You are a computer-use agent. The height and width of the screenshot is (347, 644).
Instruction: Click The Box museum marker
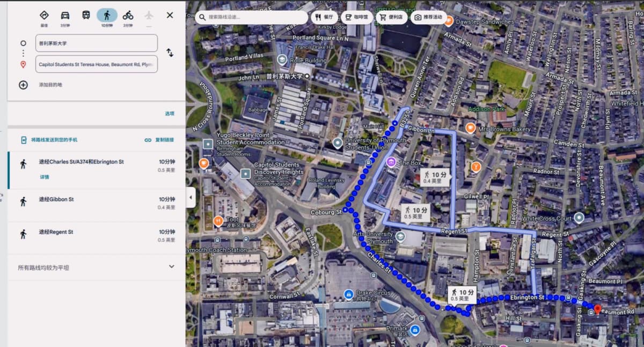click(x=391, y=162)
